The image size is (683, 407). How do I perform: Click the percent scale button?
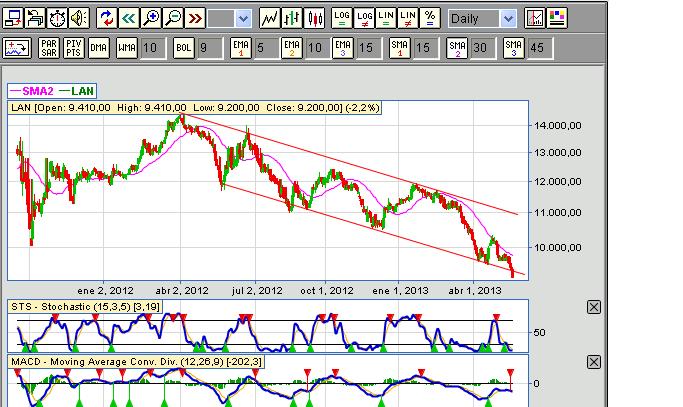(429, 18)
